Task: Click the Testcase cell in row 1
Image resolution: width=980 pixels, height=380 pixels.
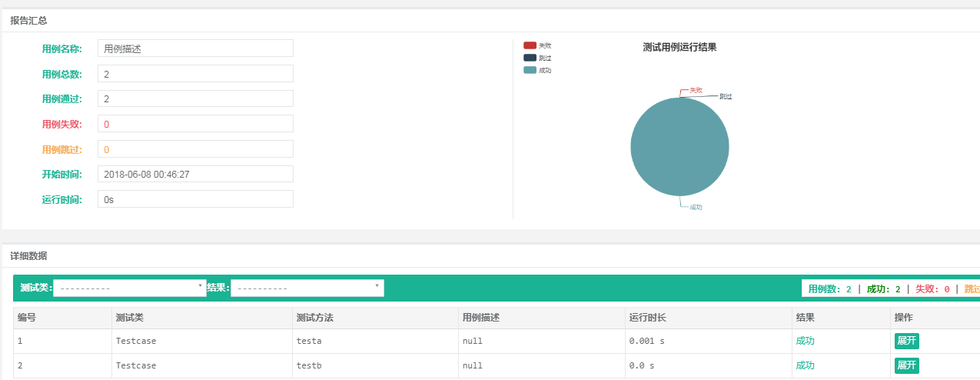Action: click(x=201, y=341)
